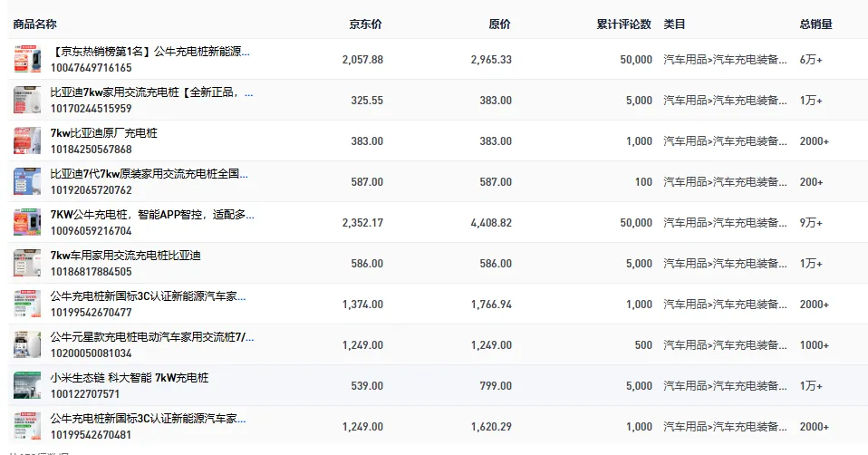The image size is (868, 455).
Task: Select product ID 10170244515959
Action: (92, 109)
